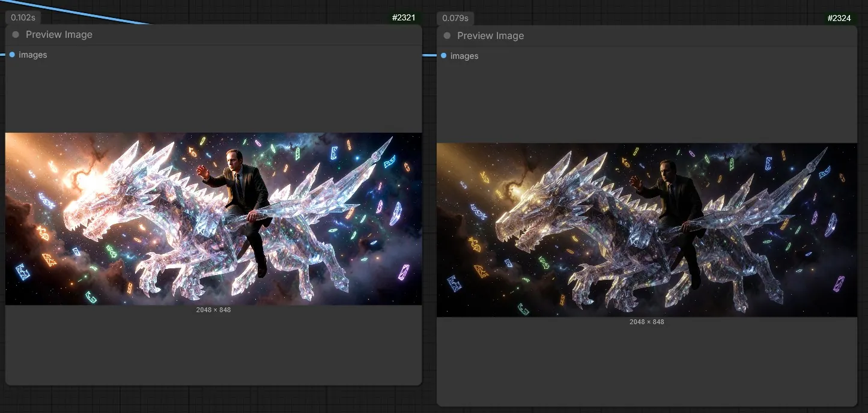
Task: Click the #2324 node ID badge
Action: 839,18
